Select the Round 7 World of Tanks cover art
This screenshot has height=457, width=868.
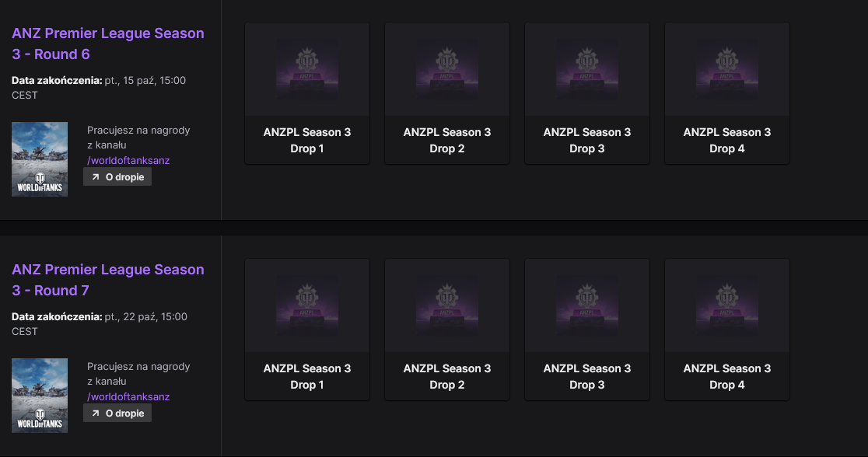pyautogui.click(x=40, y=396)
